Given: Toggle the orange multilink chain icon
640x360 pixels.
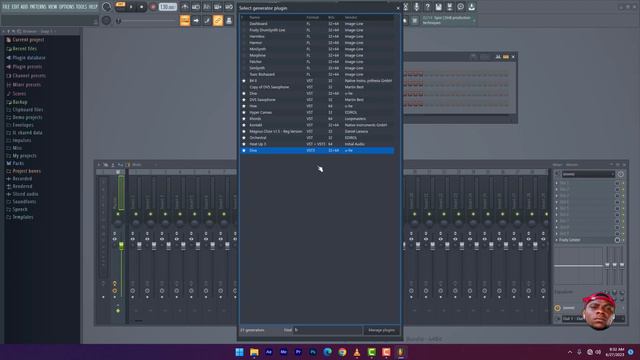Looking at the screenshot, I should pos(218,20).
